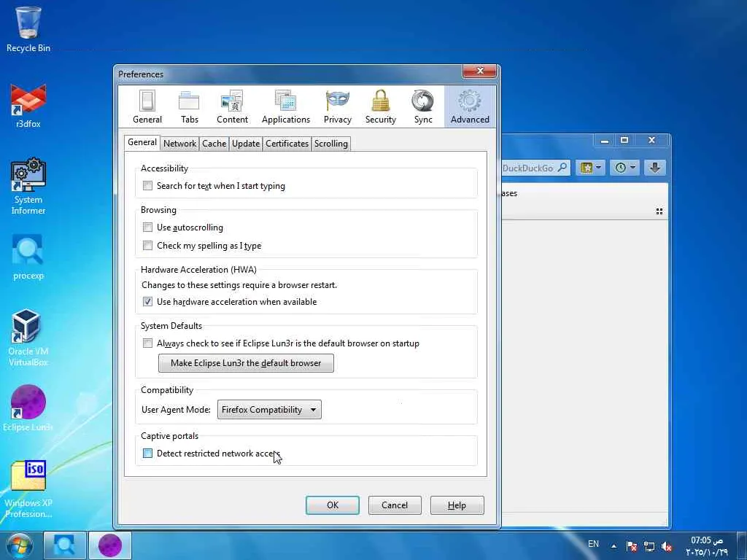Image resolution: width=747 pixels, height=560 pixels.
Task: Select the Oracle VM VirtualBox shortcut
Action: [x=28, y=338]
